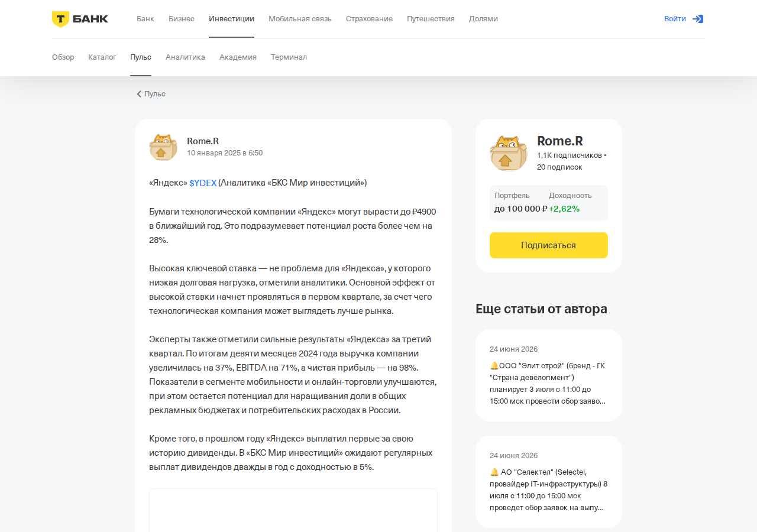This screenshot has height=532, width=757.
Task: Click the back chevron beside Пульс
Action: [x=139, y=94]
